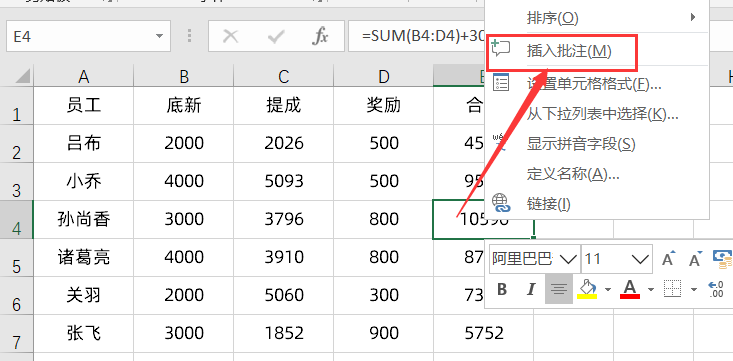
Task: Click cell with value 1852
Action: (x=284, y=333)
